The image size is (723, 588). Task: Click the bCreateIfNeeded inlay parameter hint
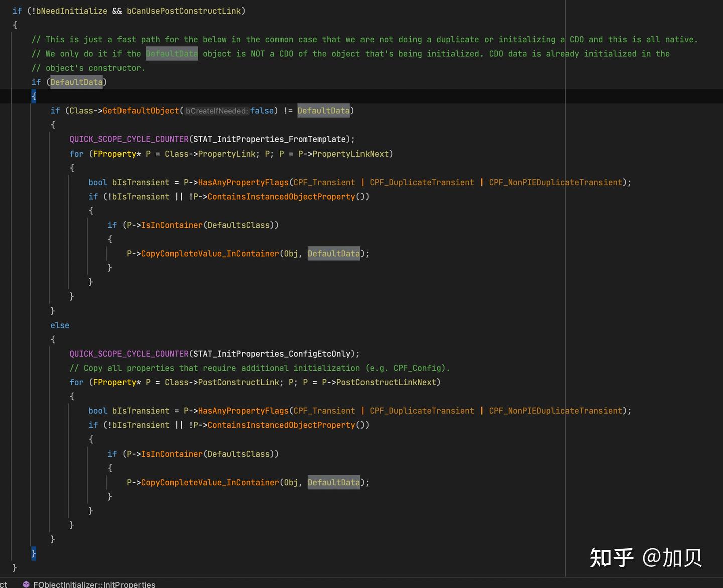click(x=216, y=111)
